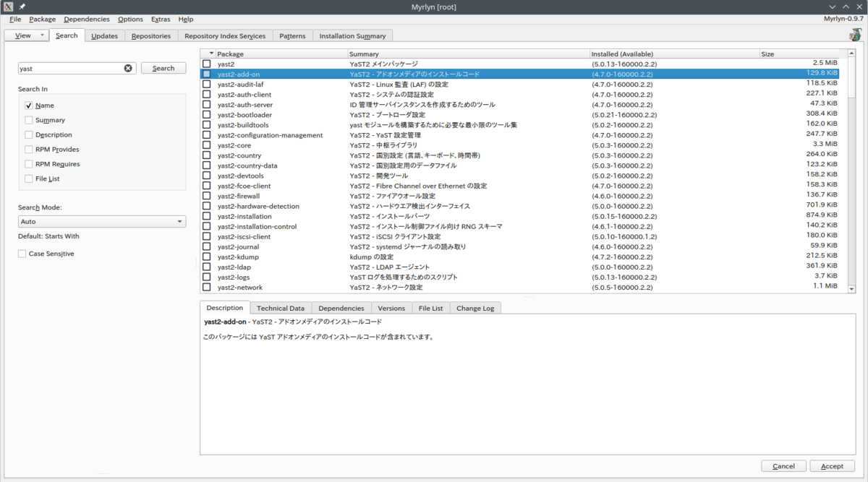This screenshot has width=868, height=482.
Task: Select the yast2-configuration-management package row
Action: tap(519, 135)
